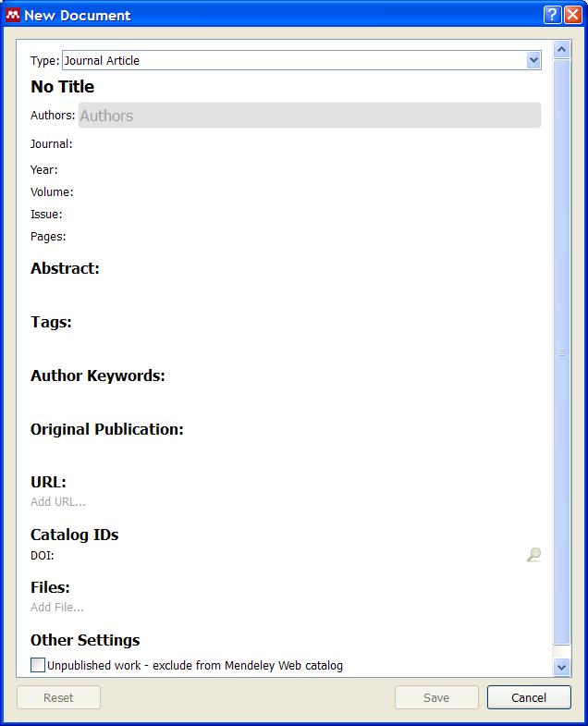Click the scrollbar down arrow
Screen dimensions: 588x726
[x=561, y=666]
